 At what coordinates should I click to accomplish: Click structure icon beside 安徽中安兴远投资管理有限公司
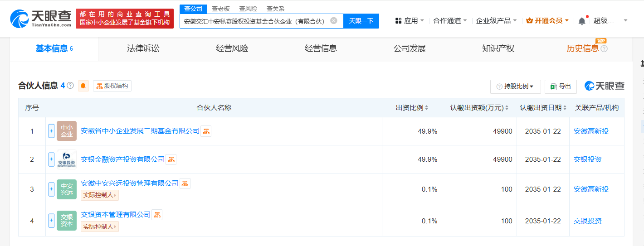click(185, 183)
